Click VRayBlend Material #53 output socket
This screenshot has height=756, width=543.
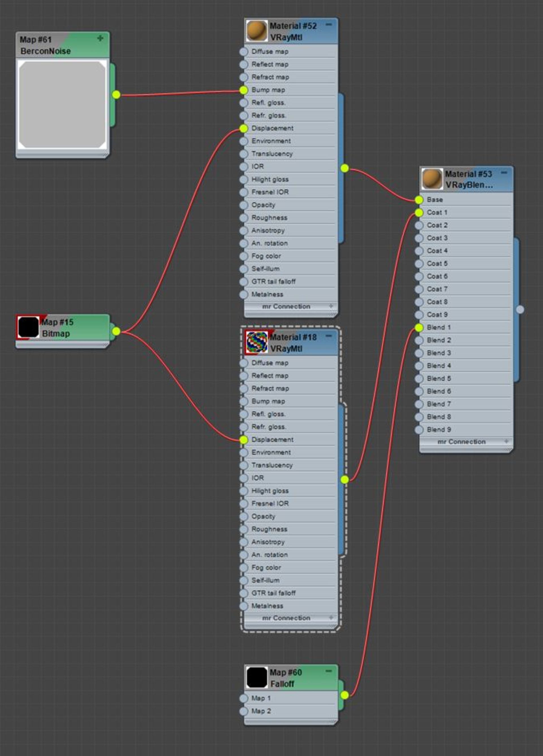coord(520,310)
